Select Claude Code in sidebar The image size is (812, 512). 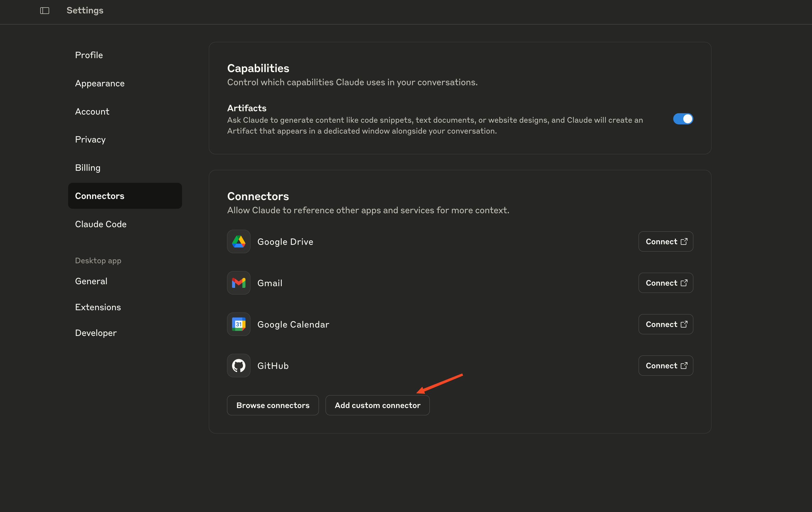101,224
